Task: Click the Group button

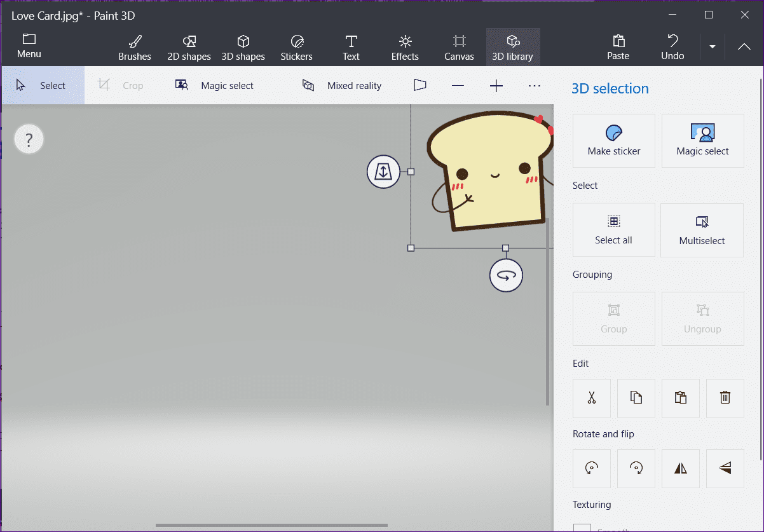Action: click(614, 318)
